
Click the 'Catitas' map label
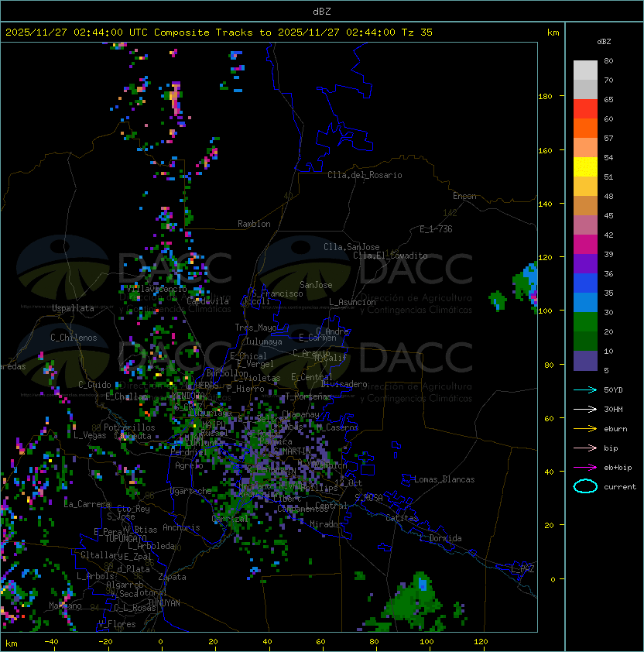click(402, 518)
